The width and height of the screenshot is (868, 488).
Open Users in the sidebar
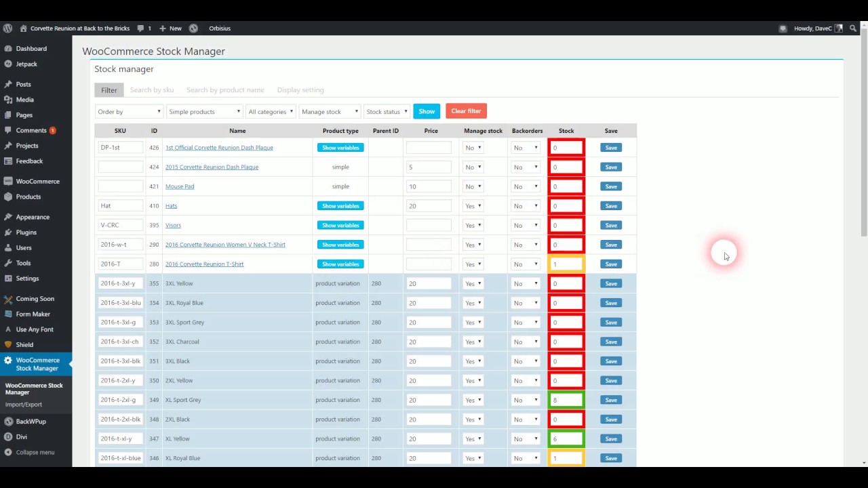[x=24, y=248]
